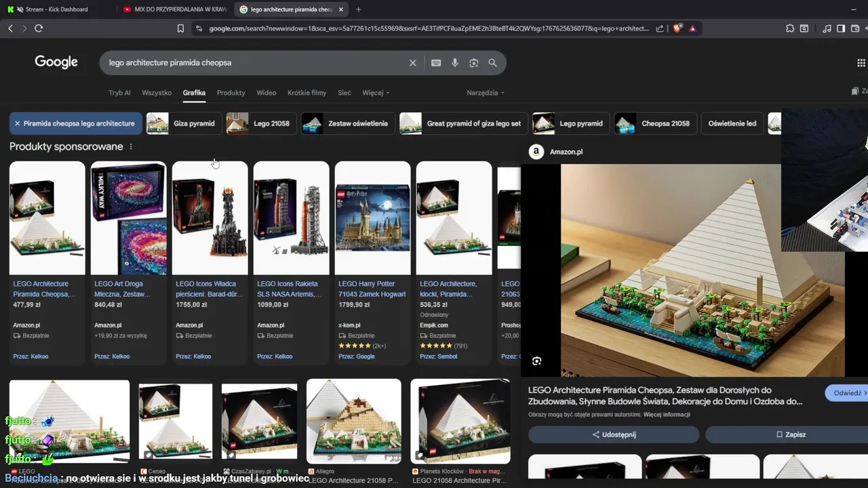Open the CzasZabawy.pl image result
This screenshot has width=868, height=488.
(260, 422)
